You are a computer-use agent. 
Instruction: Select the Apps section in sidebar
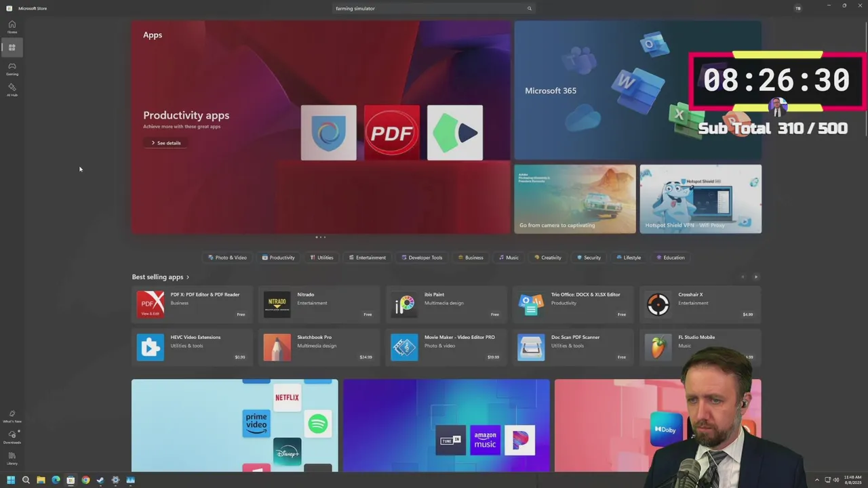point(12,47)
